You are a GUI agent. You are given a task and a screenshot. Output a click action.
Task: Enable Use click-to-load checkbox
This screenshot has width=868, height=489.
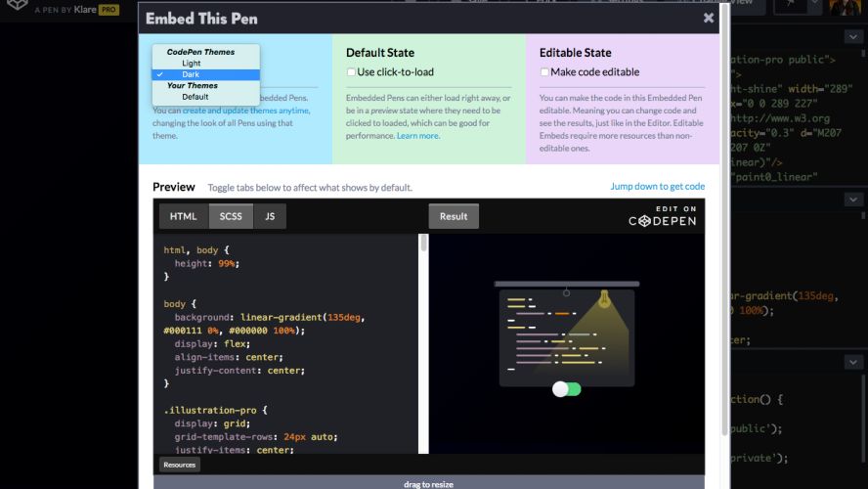tap(351, 72)
